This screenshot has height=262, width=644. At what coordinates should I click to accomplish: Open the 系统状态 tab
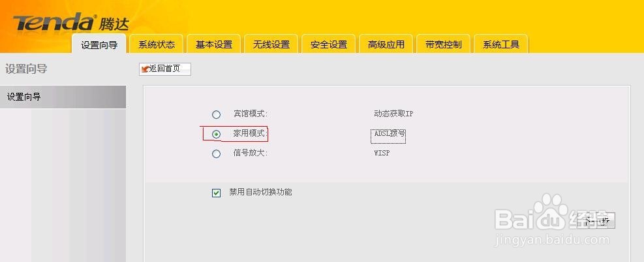click(x=156, y=44)
